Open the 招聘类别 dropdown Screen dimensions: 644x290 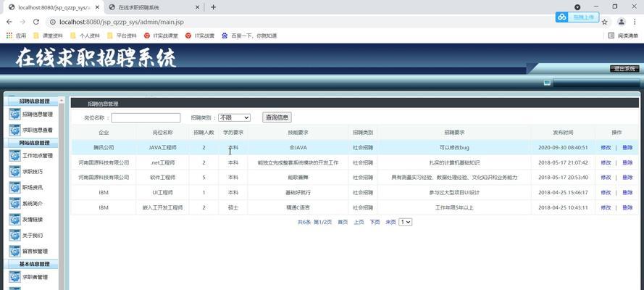point(234,117)
